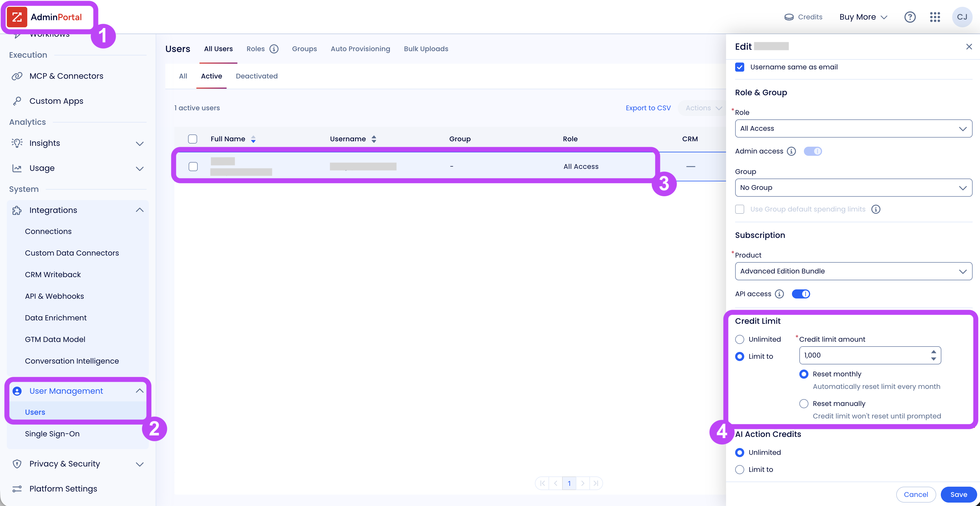Click the AdminPortal logo icon
Image resolution: width=980 pixels, height=506 pixels.
[17, 17]
